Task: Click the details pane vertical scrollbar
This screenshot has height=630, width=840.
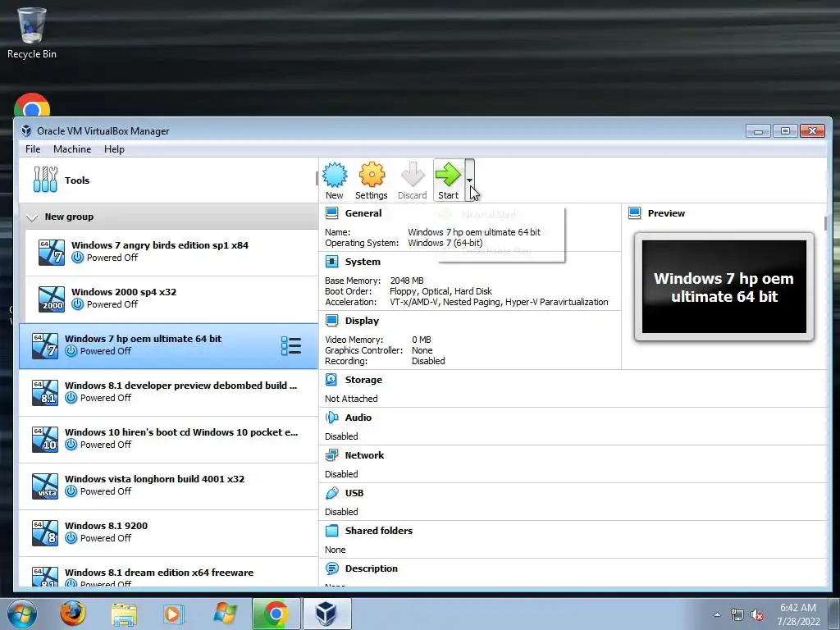Action: (x=825, y=223)
